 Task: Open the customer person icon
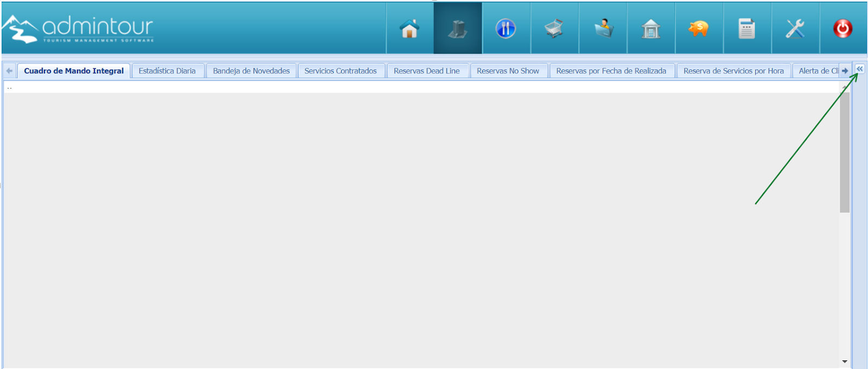coord(603,28)
